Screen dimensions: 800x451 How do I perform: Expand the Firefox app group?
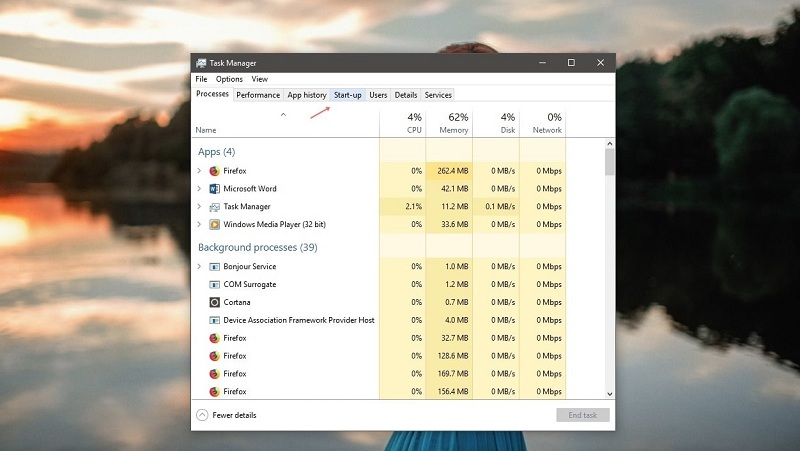pos(199,171)
